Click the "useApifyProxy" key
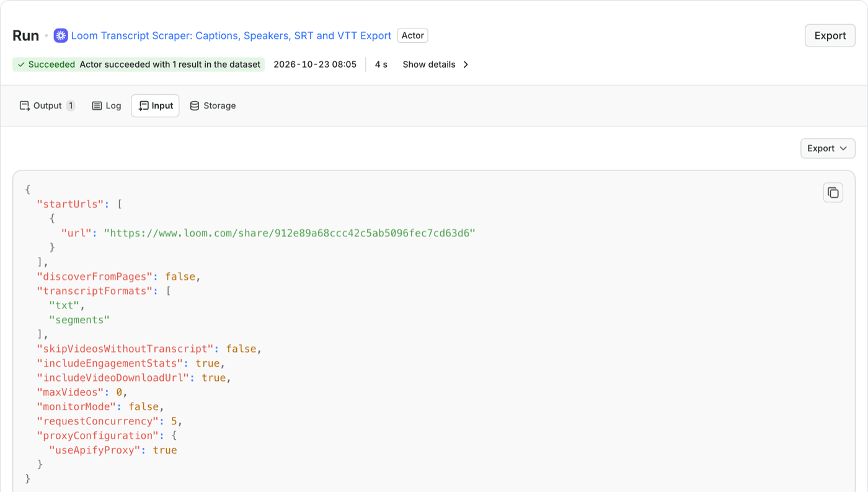 click(95, 450)
